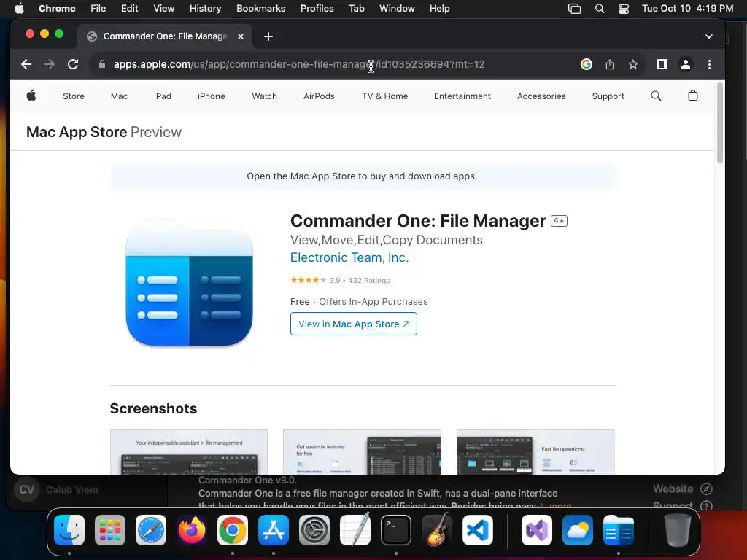Launch Safari from the Dock
The image size is (747, 560).
point(151,530)
